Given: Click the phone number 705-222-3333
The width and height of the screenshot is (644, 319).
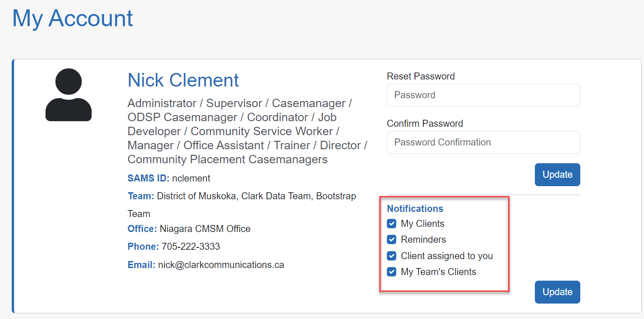Looking at the screenshot, I should 191,246.
